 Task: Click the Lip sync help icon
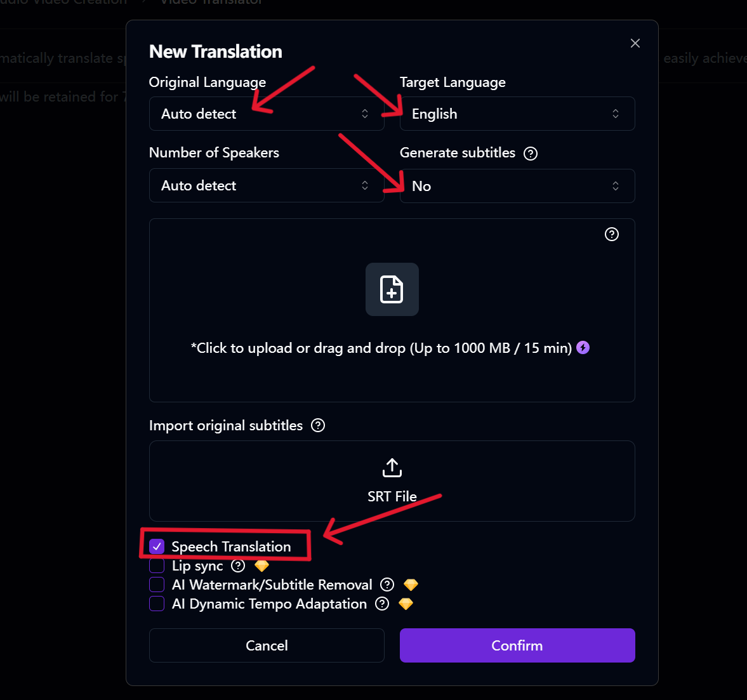coord(238,565)
